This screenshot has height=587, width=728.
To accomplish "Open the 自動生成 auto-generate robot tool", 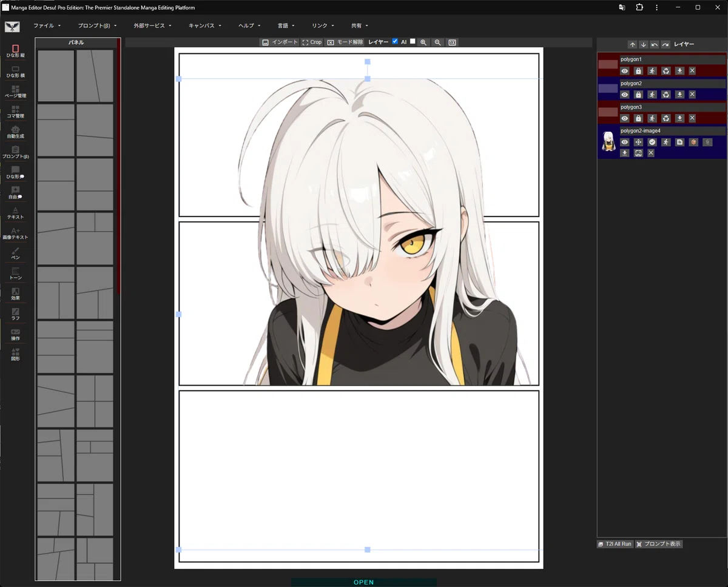I will coord(15,132).
